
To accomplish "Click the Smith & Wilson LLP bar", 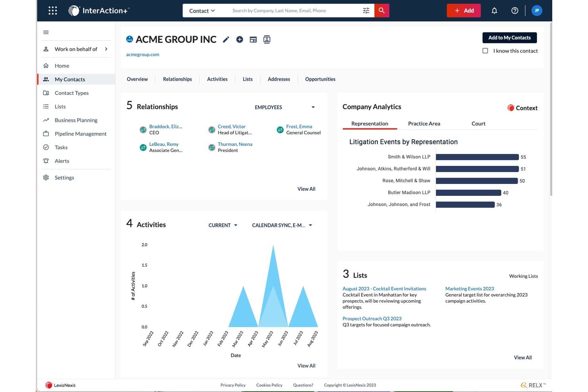I will (x=477, y=157).
